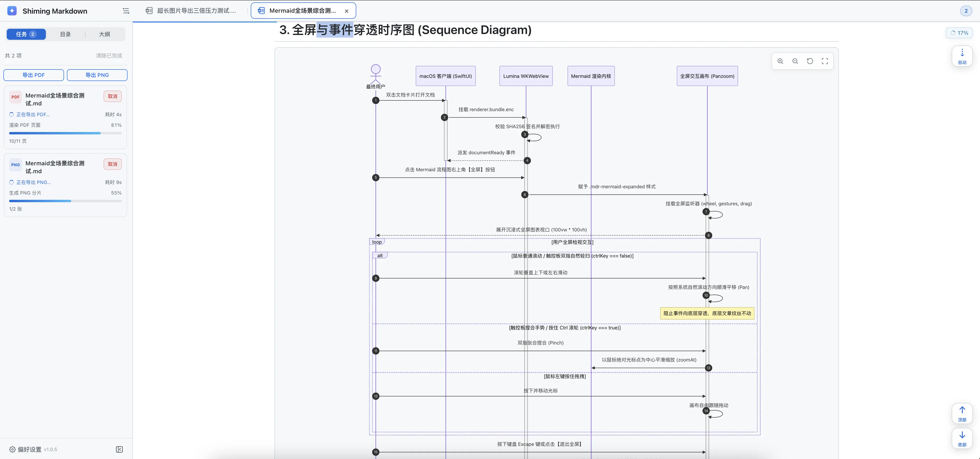
Task: Click the Shiming Markdown app logo icon
Action: click(12, 11)
